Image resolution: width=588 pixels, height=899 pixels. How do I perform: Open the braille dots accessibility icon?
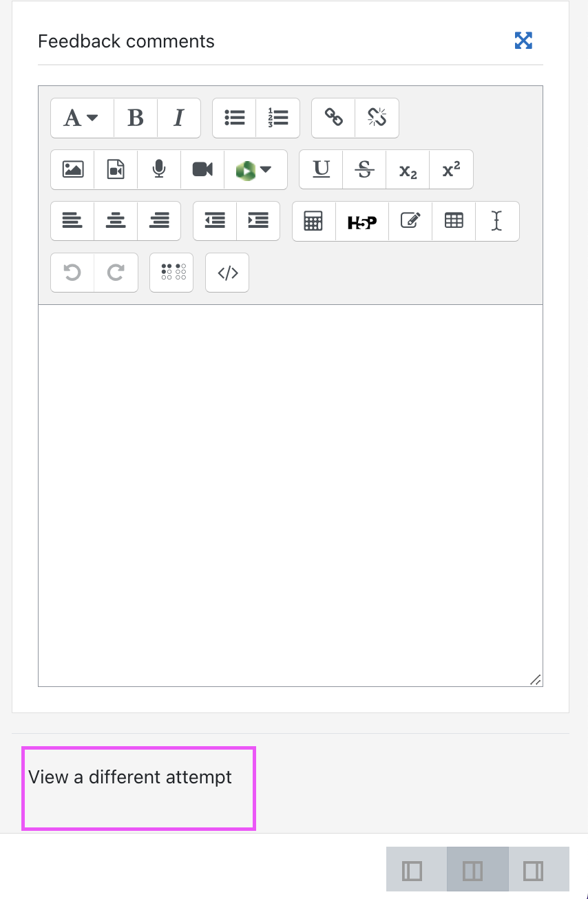tap(171, 273)
